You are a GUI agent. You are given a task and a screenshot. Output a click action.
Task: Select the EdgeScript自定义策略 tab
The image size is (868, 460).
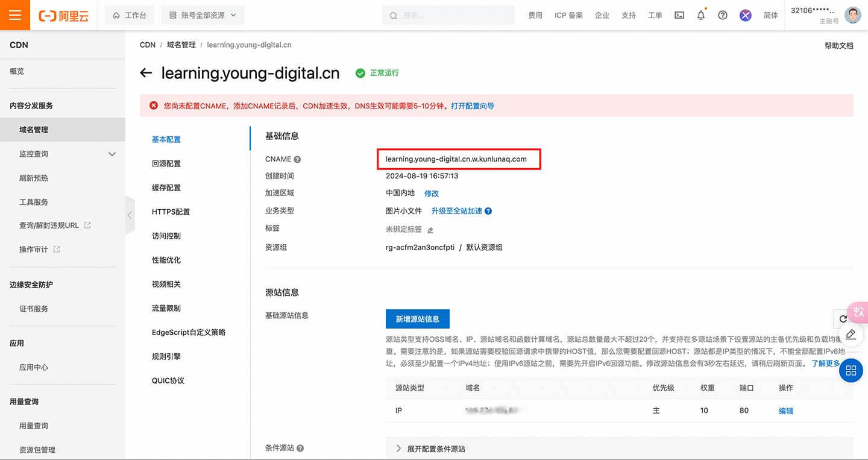(189, 332)
